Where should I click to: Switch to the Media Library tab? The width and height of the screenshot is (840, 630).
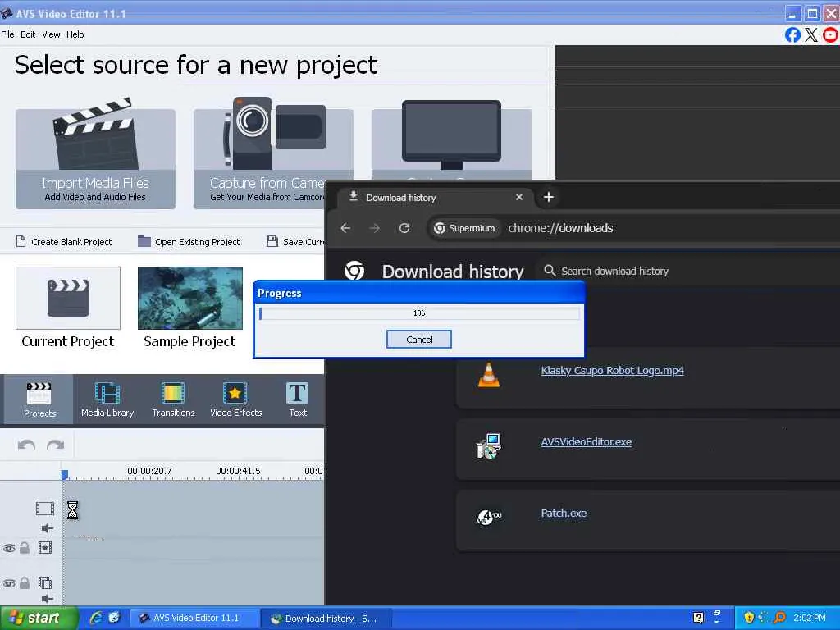tap(107, 399)
